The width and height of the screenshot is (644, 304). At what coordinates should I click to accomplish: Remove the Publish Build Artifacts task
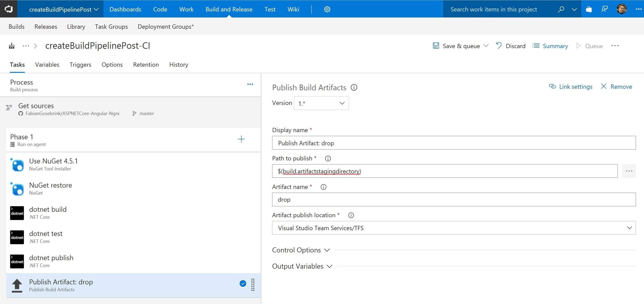616,87
